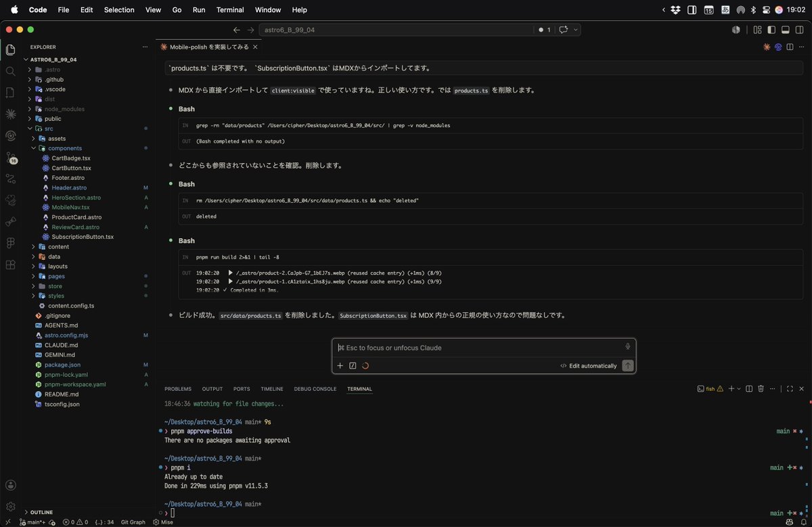The image size is (812, 527).
Task: Open Source Control view with 16 badge
Action: [x=10, y=157]
